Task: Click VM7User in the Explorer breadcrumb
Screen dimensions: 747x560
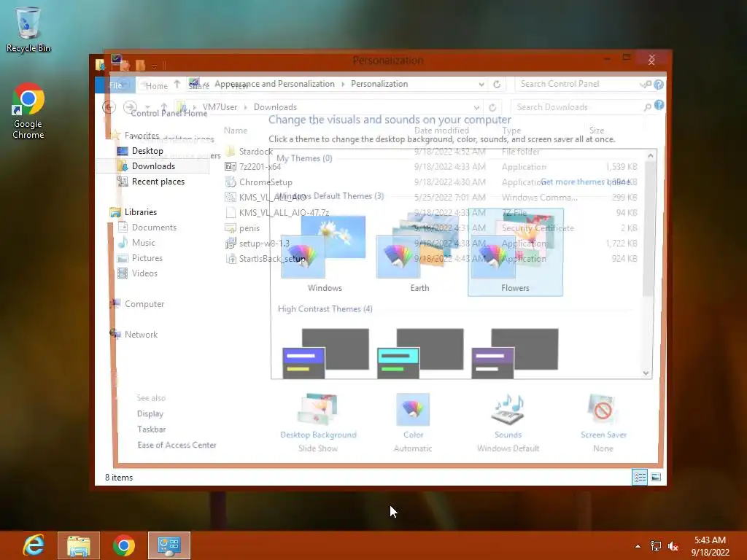Action: tap(220, 107)
